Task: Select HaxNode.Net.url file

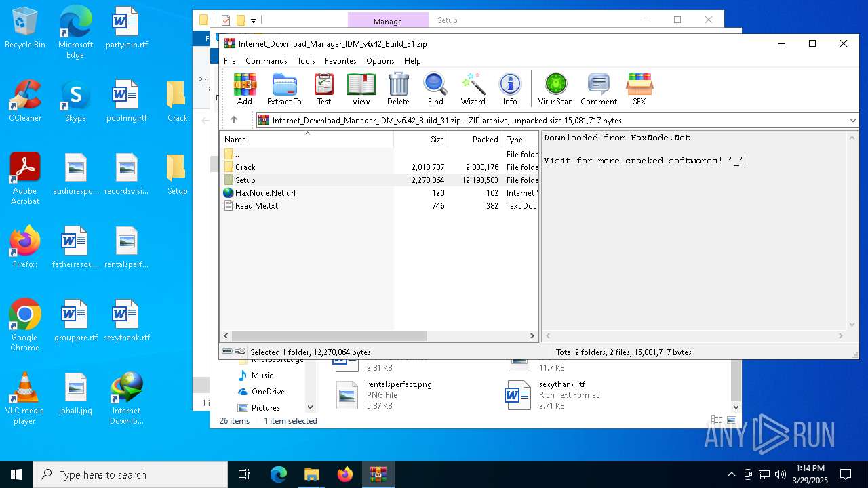Action: pyautogui.click(x=379, y=193)
